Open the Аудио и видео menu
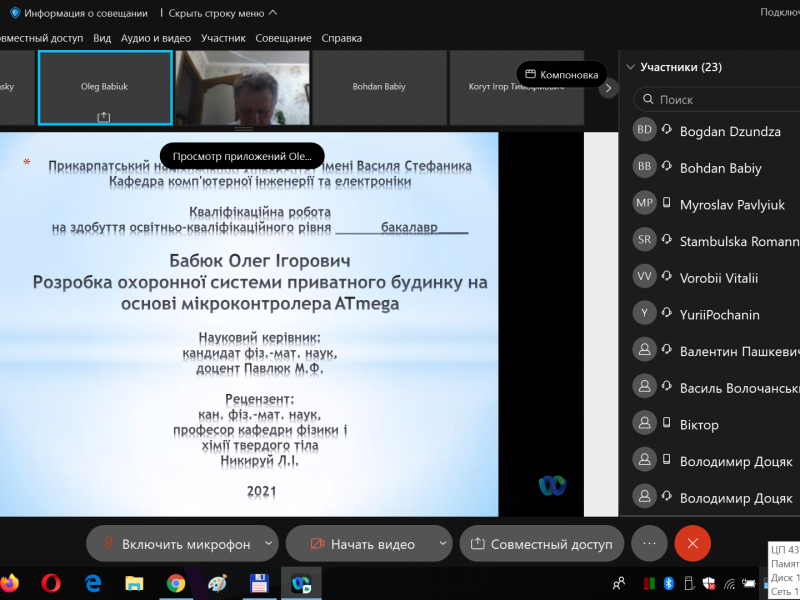800x600 pixels. click(x=155, y=38)
